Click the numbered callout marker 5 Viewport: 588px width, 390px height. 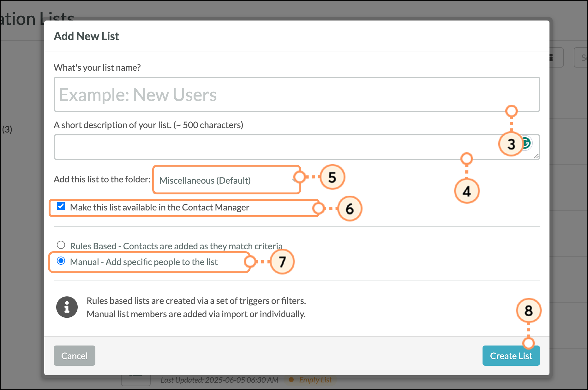(x=332, y=177)
